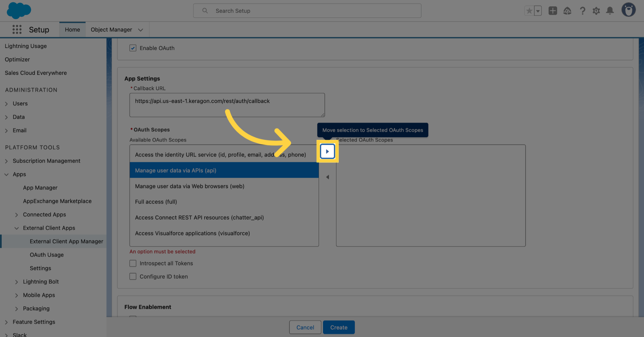This screenshot has height=337, width=644.
Task: Check the Introspect all Tokens checkbox
Action: 133,263
